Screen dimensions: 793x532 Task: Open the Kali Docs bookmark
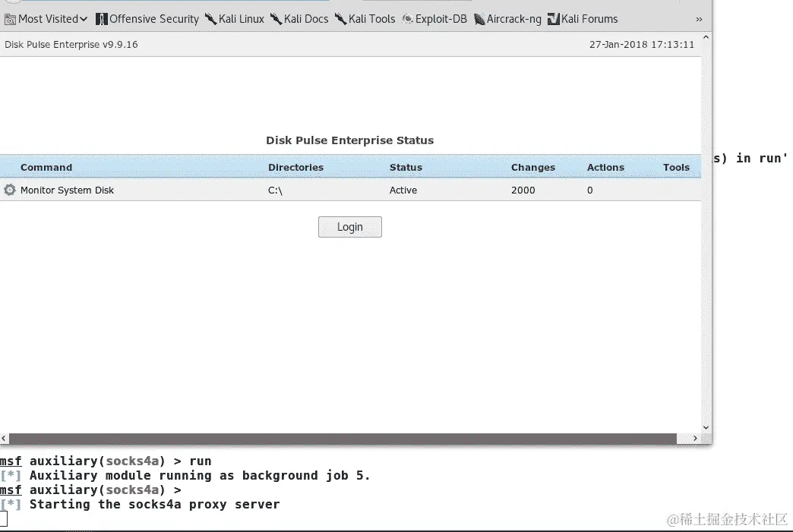(299, 19)
